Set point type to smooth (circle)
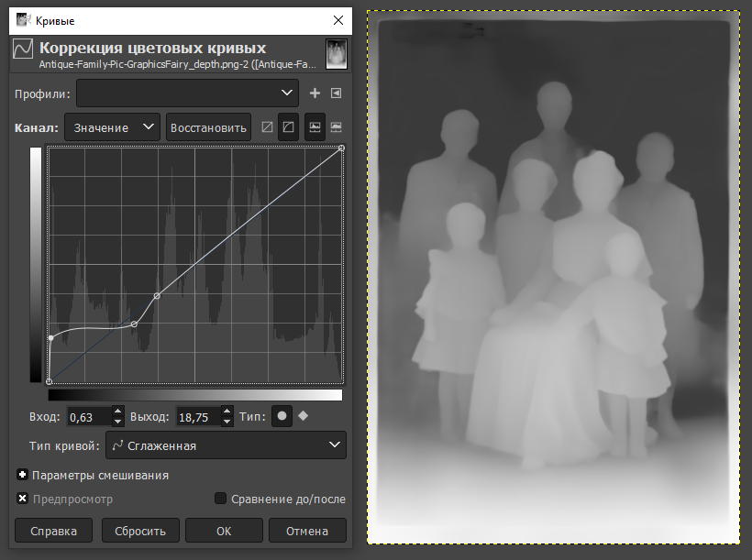The width and height of the screenshot is (752, 560). (282, 416)
